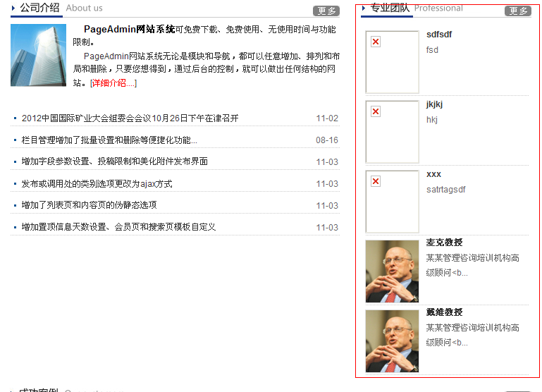Open the 增加了列表页和内容页的伪静态选项 article
Viewport: 542px width, 392px height.
(x=89, y=205)
